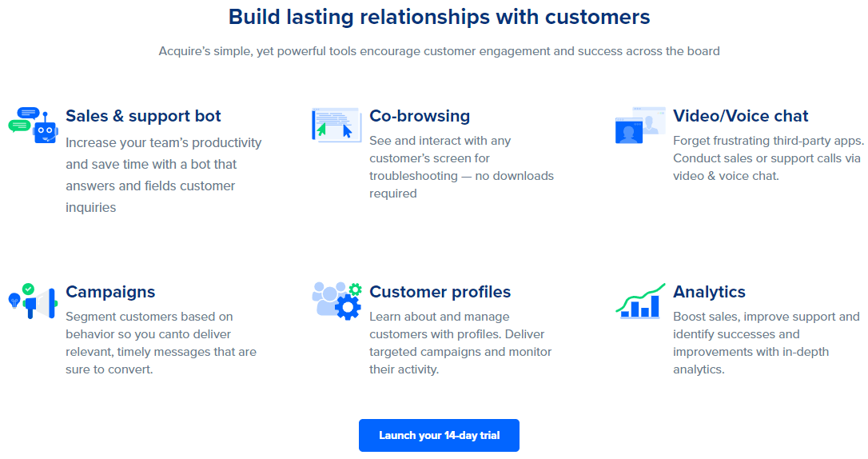This screenshot has height=459, width=868.
Task: Select the Customer profiles heading
Action: (x=440, y=292)
